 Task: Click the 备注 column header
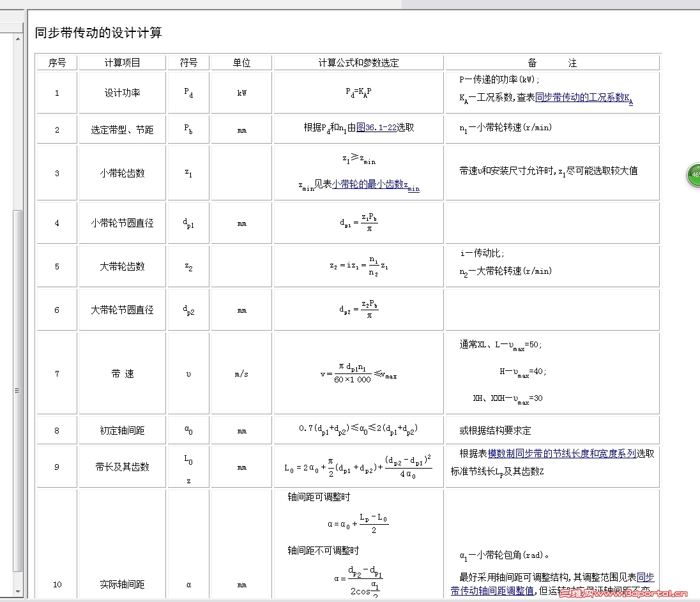coord(551,62)
